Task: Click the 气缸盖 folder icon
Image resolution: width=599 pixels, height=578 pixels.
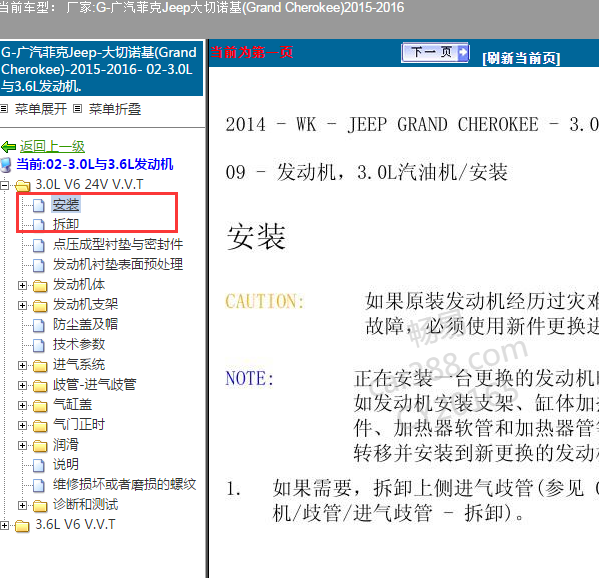Action: click(x=40, y=405)
